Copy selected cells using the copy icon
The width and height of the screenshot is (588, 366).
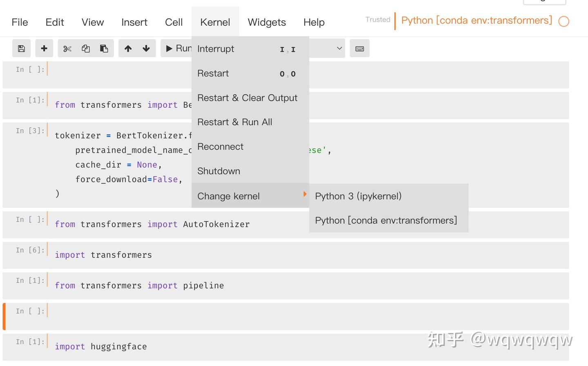click(x=85, y=48)
